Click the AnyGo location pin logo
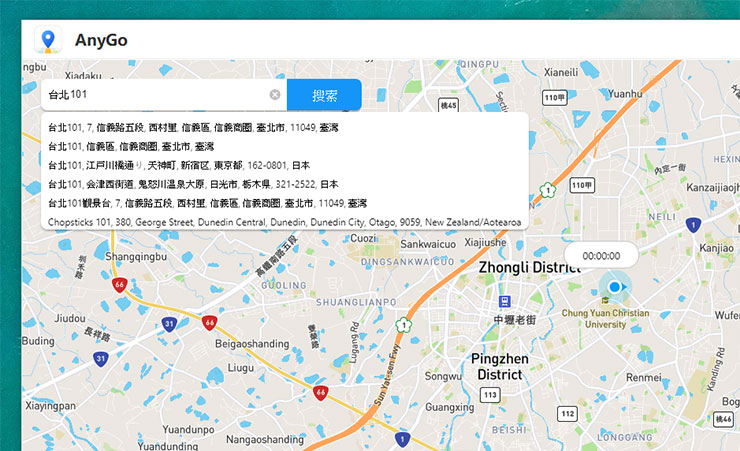Viewport: 740px width, 451px height. 48,40
